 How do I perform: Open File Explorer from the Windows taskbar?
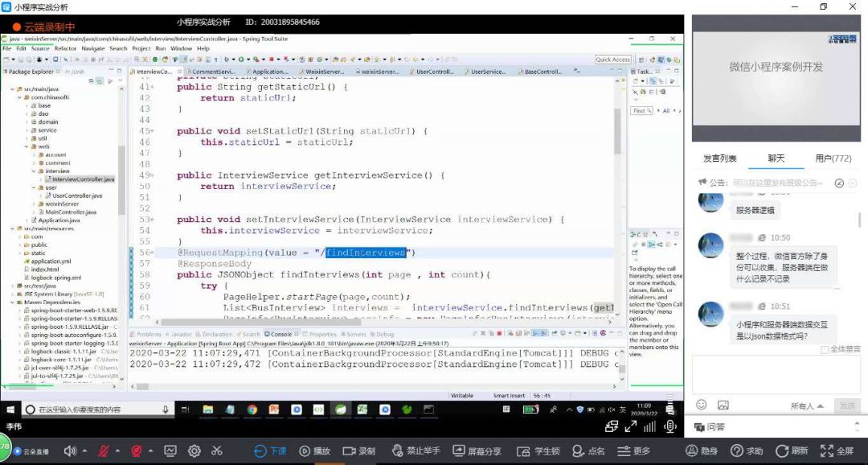pyautogui.click(x=207, y=409)
